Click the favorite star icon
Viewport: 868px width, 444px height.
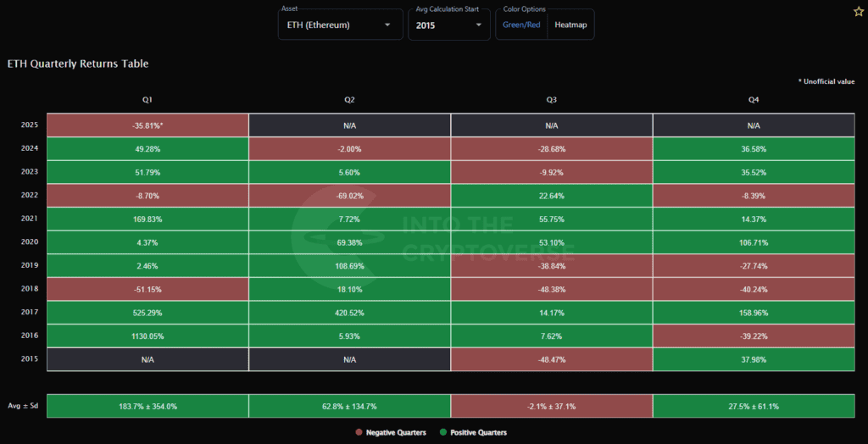tap(858, 12)
